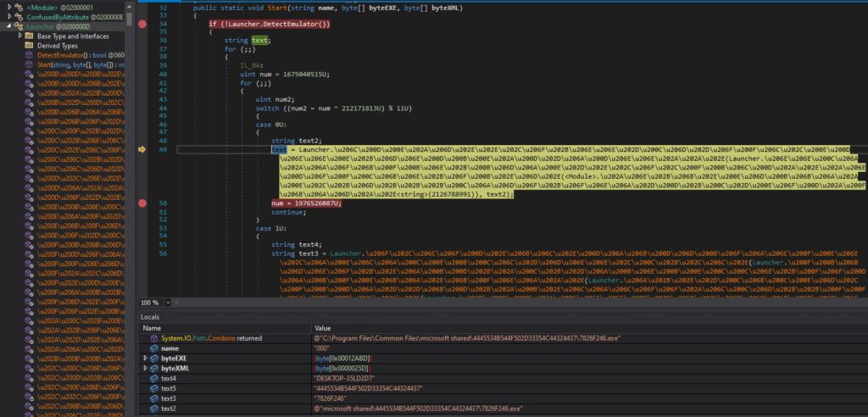Viewport: 868px width, 417px height.
Task: Select the \u200F\u206A\u200B\u202B method node
Action: [x=81, y=292]
